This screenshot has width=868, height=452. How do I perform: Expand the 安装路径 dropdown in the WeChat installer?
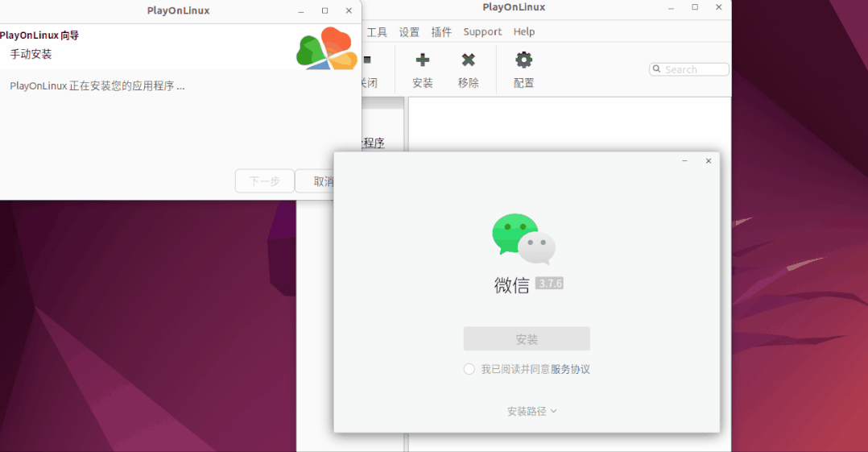point(532,411)
